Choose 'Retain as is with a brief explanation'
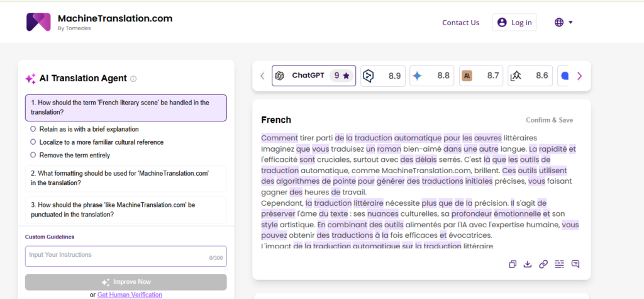 [85, 129]
